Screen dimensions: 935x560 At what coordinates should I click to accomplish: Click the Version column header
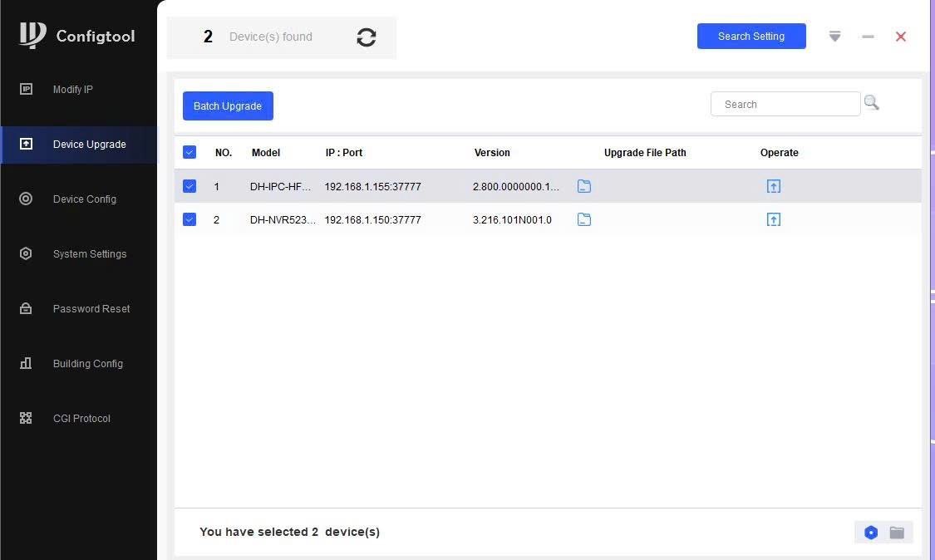pyautogui.click(x=492, y=152)
